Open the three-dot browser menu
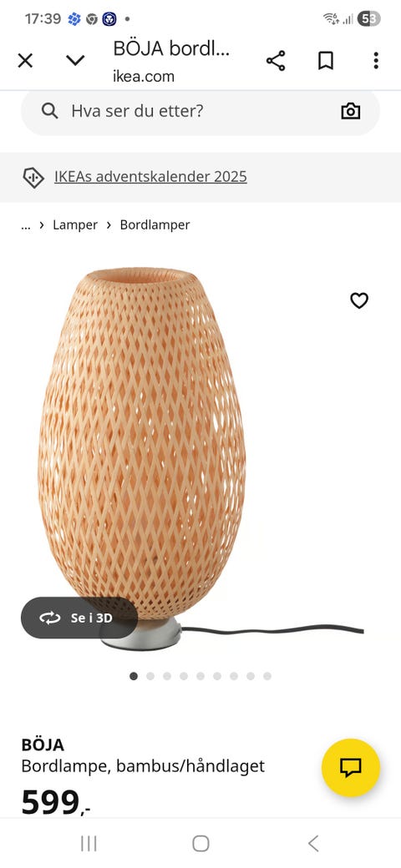Image resolution: width=401 pixels, height=868 pixels. 376,60
